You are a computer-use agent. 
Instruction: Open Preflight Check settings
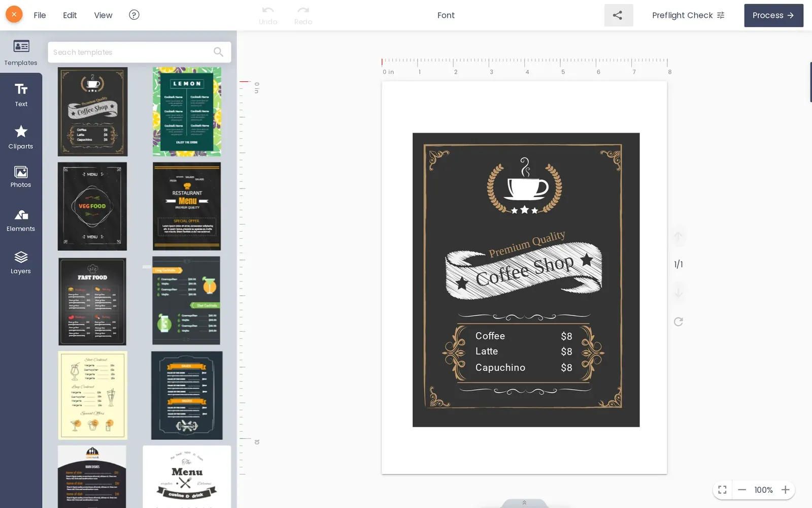[x=688, y=15]
